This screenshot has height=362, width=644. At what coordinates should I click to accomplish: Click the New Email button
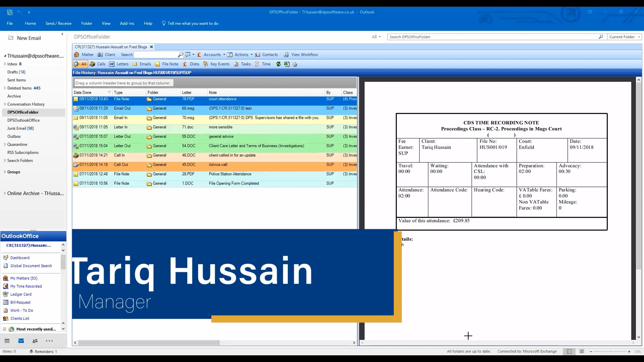[x=25, y=38]
